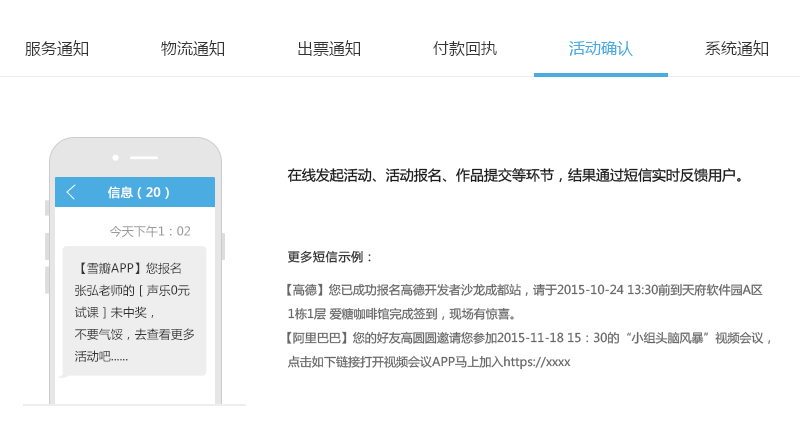Open the 服务通知 tab
The width and height of the screenshot is (800, 432).
point(57,48)
